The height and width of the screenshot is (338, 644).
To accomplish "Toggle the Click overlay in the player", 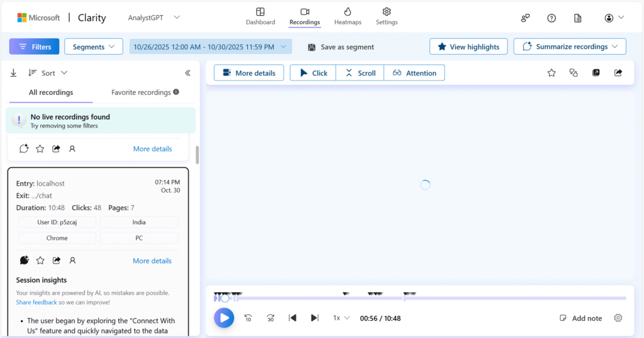I will point(313,73).
